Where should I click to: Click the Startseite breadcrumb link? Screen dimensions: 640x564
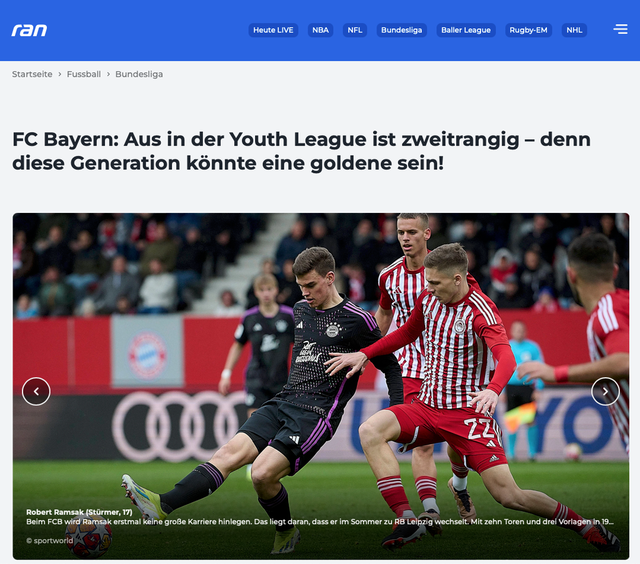(x=32, y=74)
